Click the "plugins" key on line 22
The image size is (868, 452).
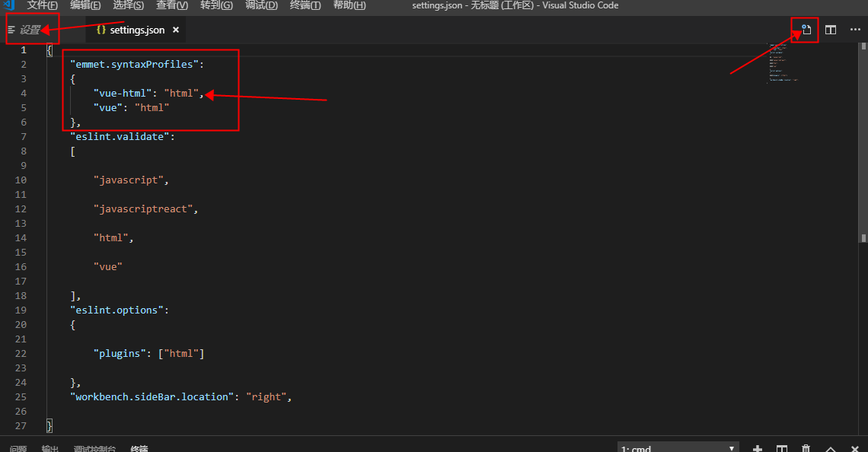click(120, 353)
